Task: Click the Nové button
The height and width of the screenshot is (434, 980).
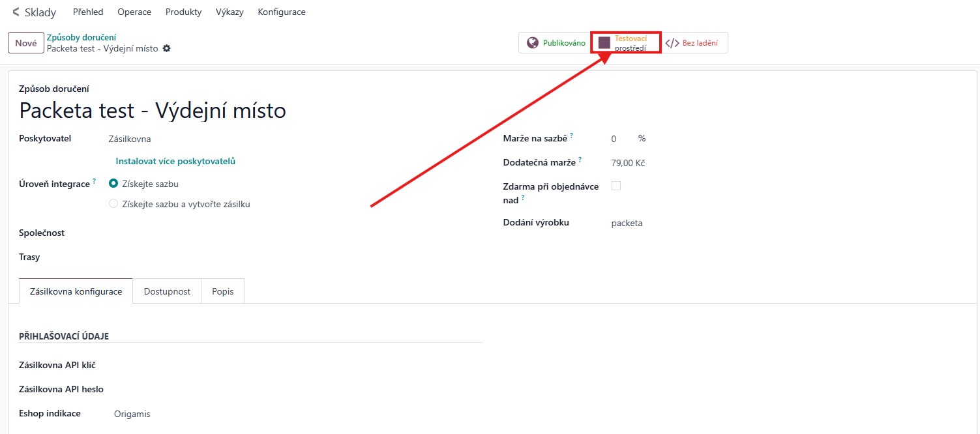Action: (x=25, y=43)
